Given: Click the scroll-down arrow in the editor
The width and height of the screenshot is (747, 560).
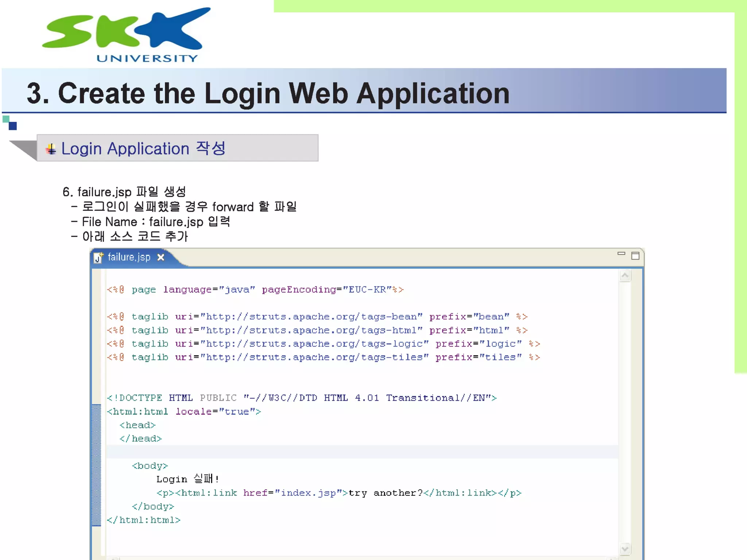Looking at the screenshot, I should point(625,548).
